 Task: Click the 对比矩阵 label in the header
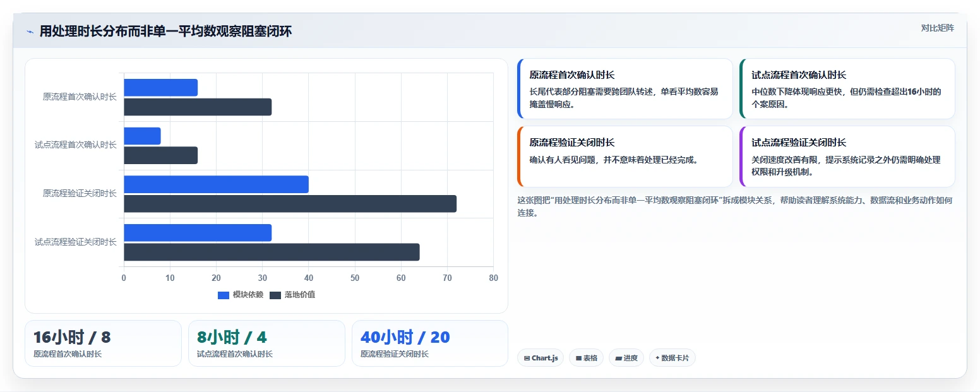point(937,28)
